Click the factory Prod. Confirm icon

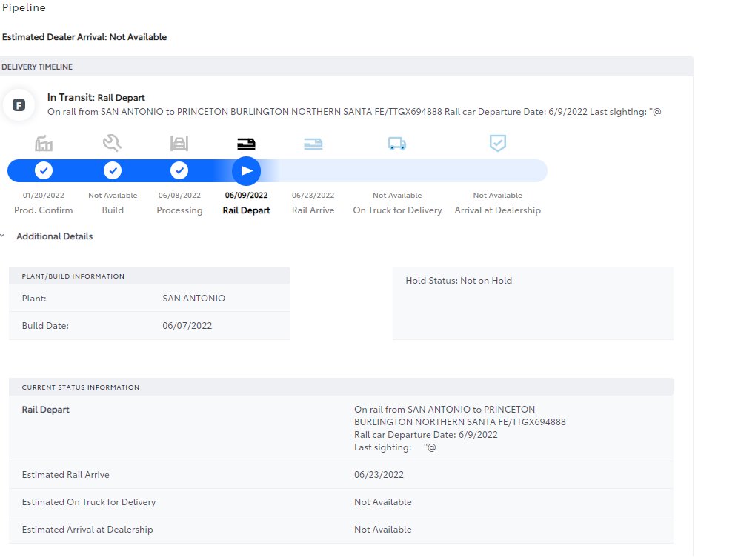44,144
